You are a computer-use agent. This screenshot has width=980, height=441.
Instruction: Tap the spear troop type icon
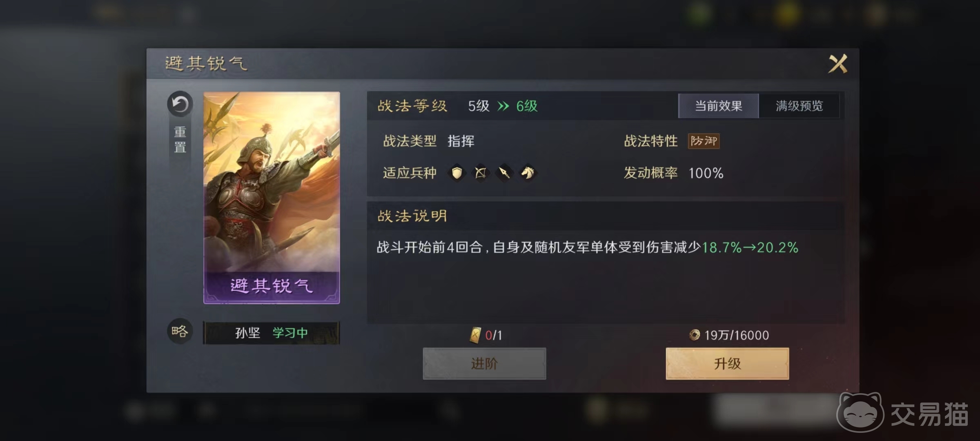pos(504,173)
